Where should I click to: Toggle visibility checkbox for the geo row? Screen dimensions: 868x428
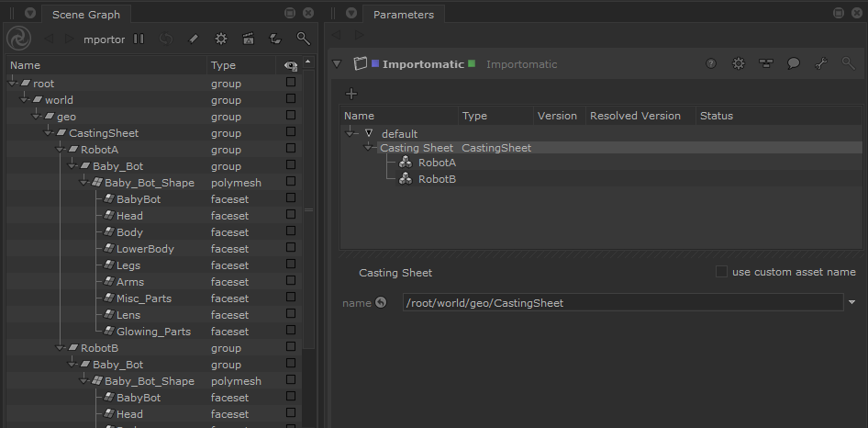click(x=291, y=116)
